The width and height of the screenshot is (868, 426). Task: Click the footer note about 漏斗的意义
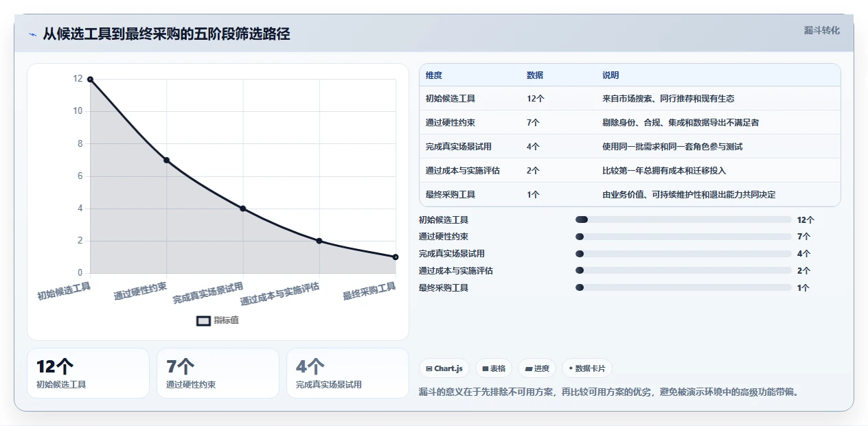[608, 392]
